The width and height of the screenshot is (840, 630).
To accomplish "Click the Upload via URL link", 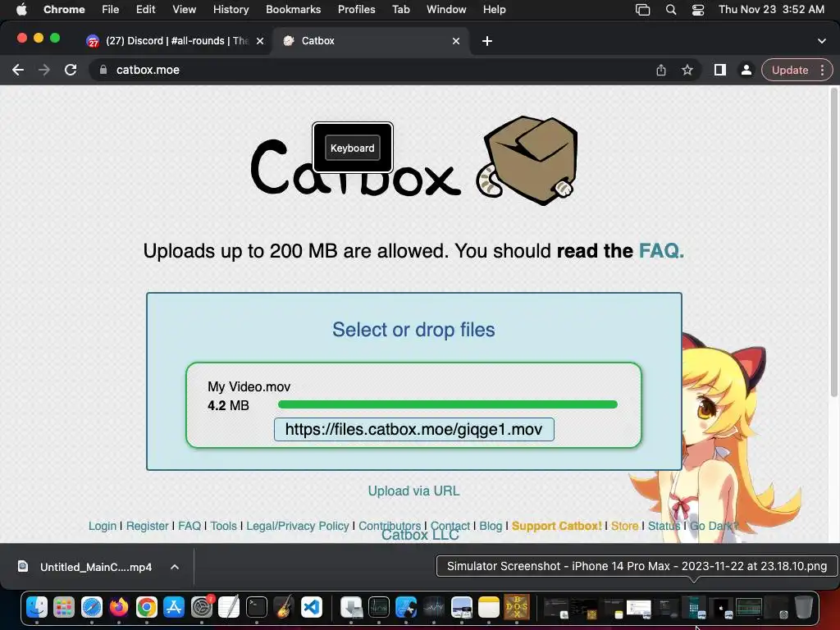I will click(413, 491).
